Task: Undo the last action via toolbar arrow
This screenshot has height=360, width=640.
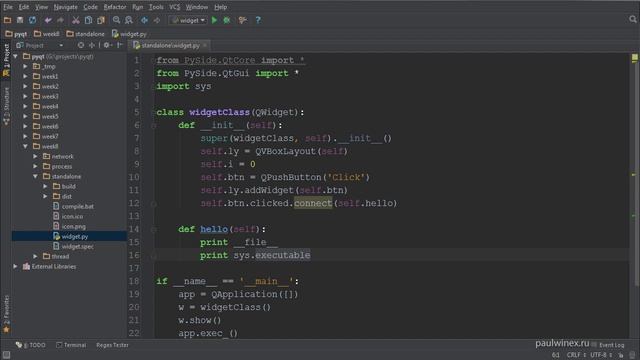Action: (48, 20)
